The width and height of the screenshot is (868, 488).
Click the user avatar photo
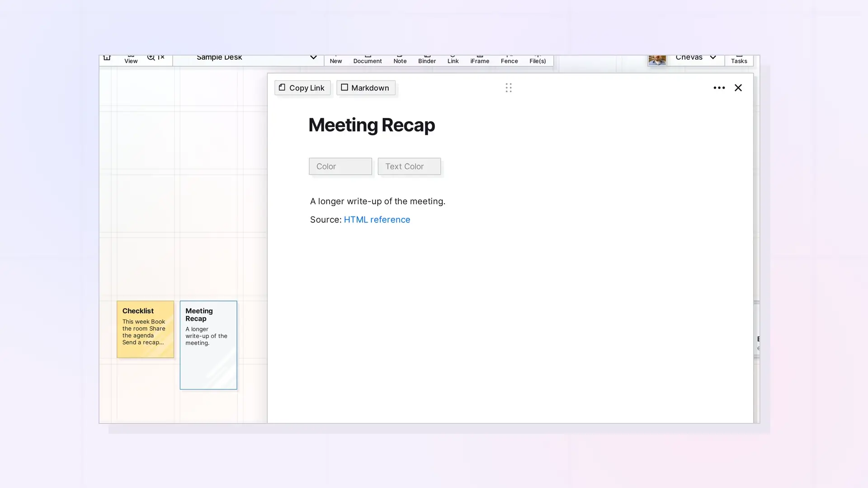[657, 60]
